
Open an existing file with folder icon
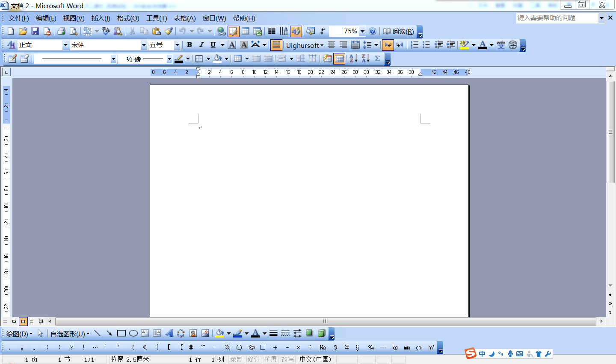23,31
